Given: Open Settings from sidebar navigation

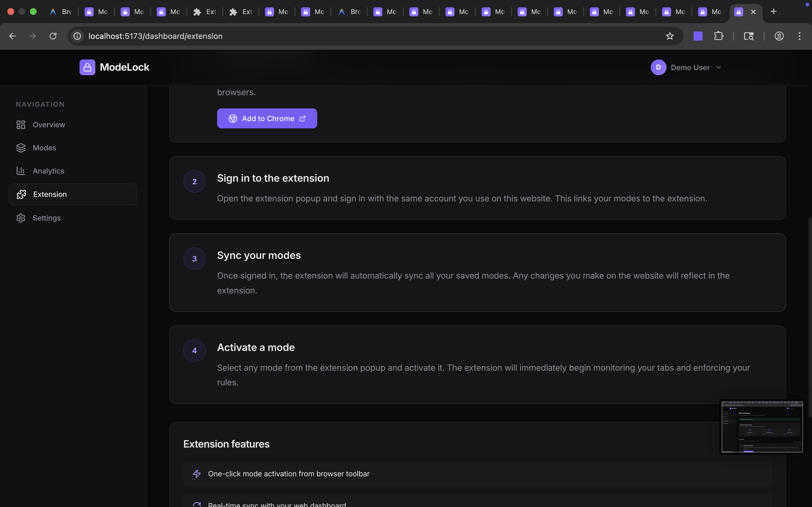Looking at the screenshot, I should (47, 218).
